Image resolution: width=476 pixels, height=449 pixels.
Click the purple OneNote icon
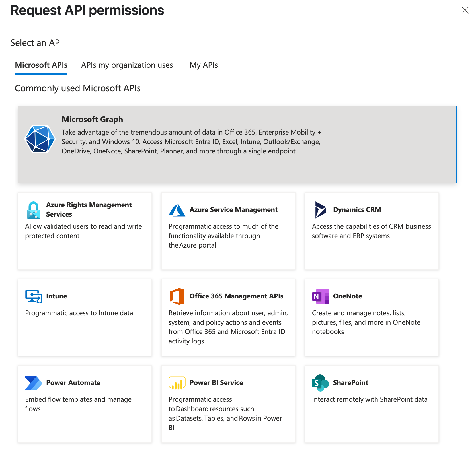(321, 296)
